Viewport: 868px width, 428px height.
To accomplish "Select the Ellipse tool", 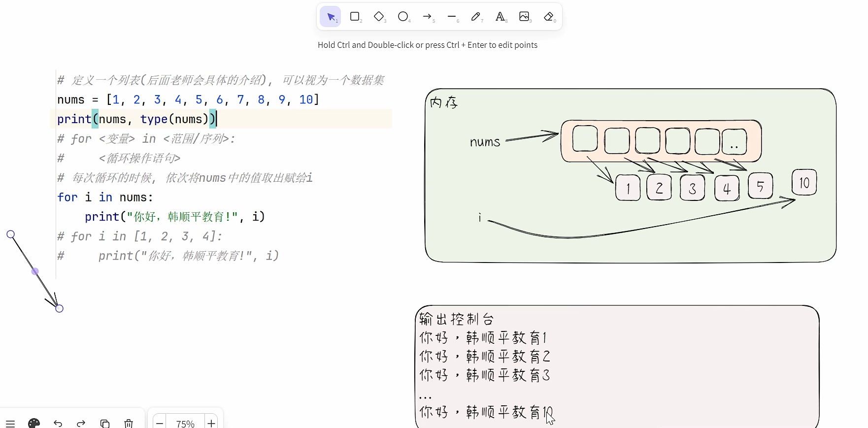I will pyautogui.click(x=403, y=17).
